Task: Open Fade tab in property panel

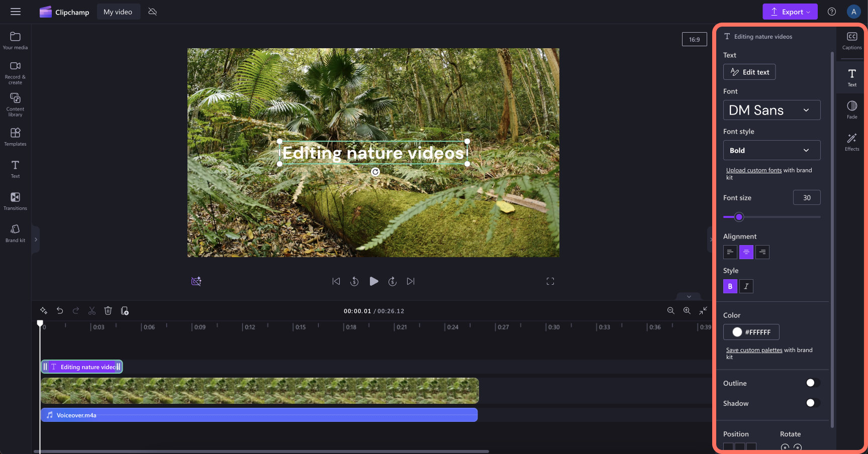Action: click(x=852, y=109)
